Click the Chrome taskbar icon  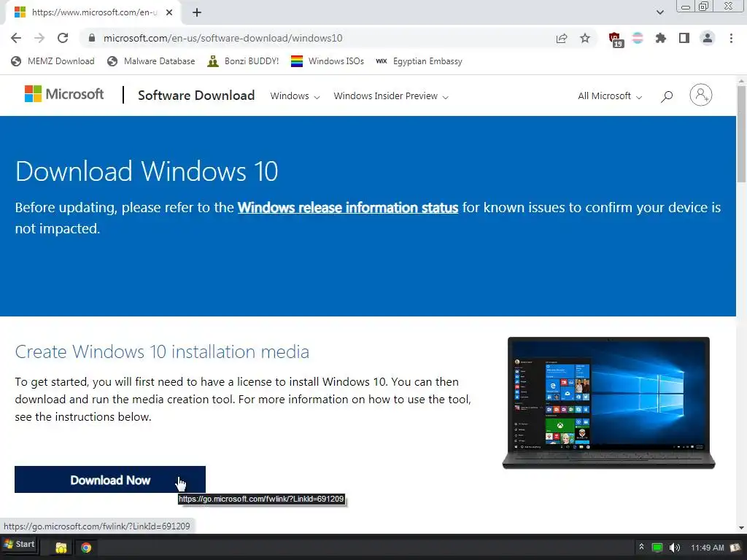click(x=86, y=548)
